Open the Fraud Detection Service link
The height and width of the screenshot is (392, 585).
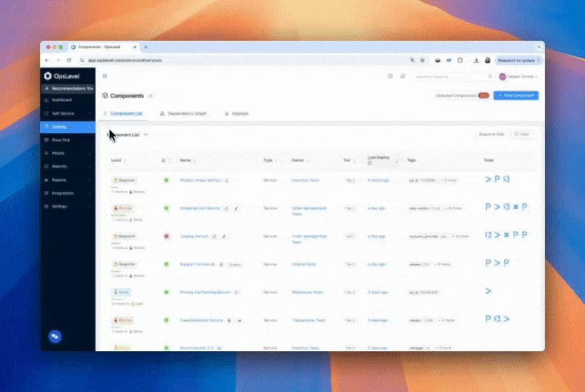pos(202,320)
